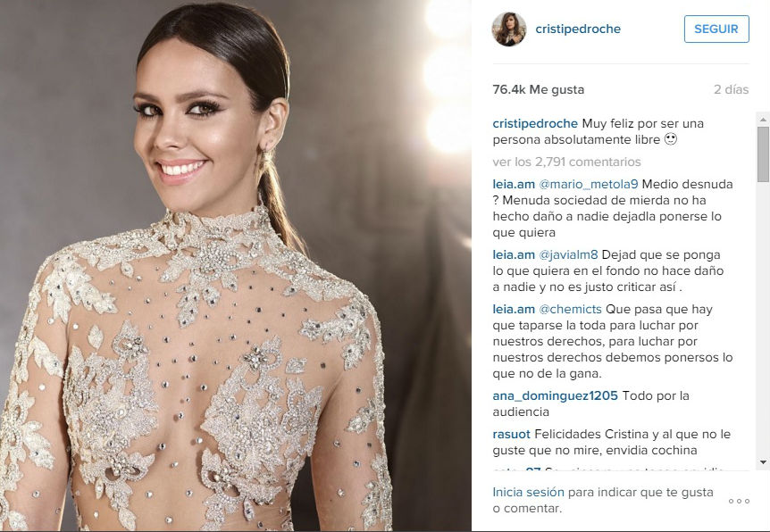
Task: Click the main post photo
Action: click(x=236, y=265)
